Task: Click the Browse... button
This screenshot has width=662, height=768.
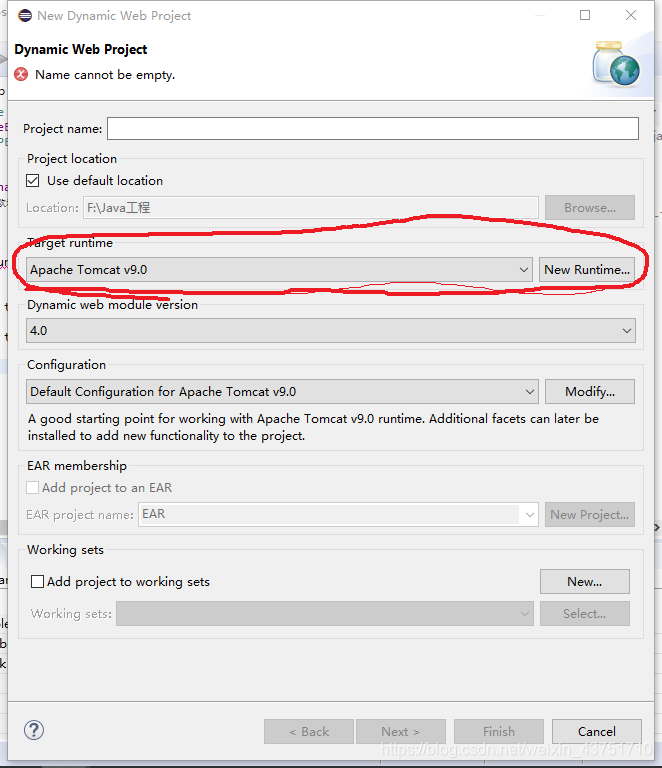Action: (590, 208)
